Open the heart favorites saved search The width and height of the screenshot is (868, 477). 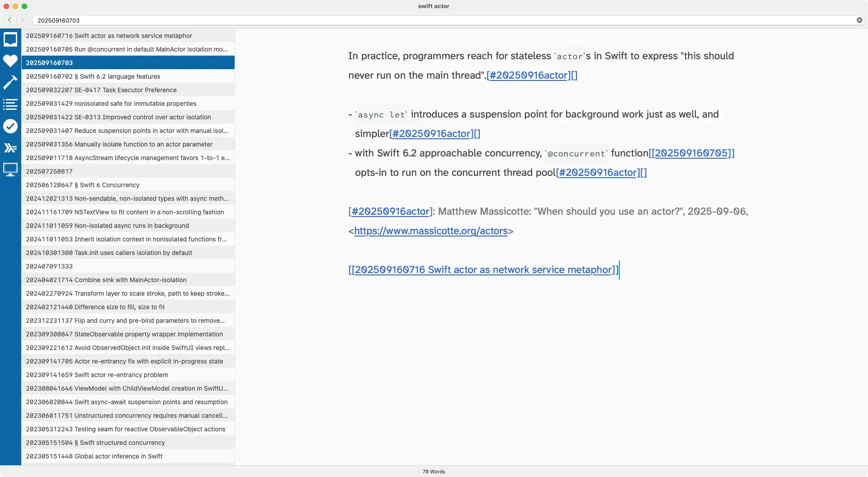tap(10, 61)
